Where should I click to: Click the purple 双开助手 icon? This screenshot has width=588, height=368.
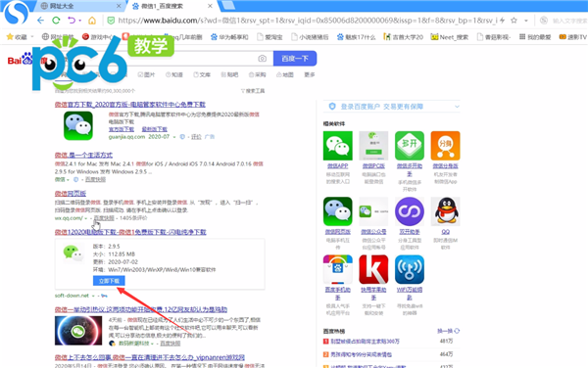click(410, 211)
